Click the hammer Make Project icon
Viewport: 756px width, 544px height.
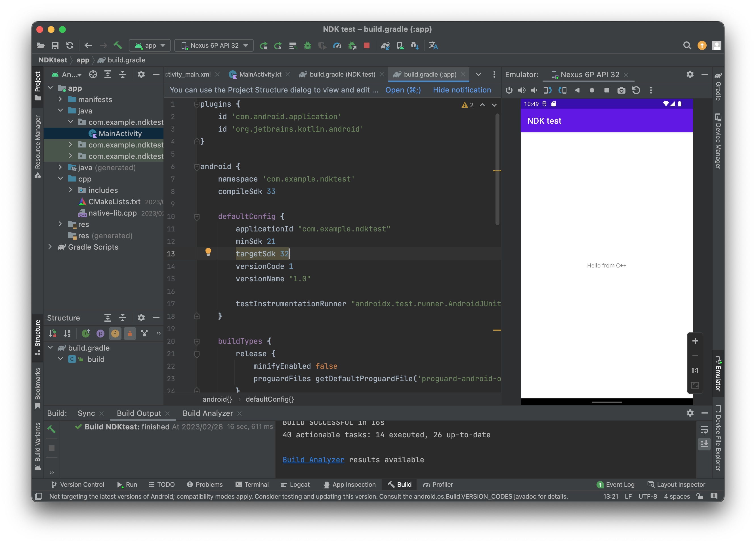118,46
